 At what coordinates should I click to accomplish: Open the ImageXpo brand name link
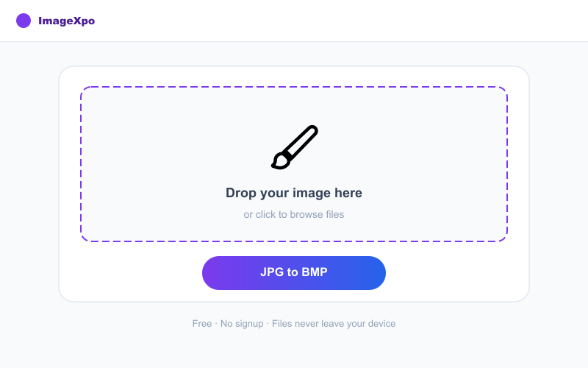tap(66, 21)
